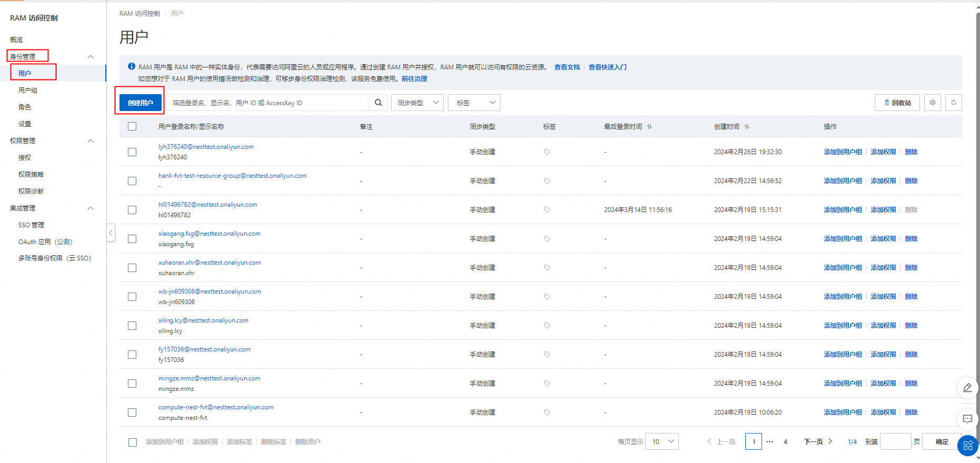Viewport: 980px width, 463px height.
Task: Click 添加到用户组 for compute-nest-fvt row
Action: [843, 412]
